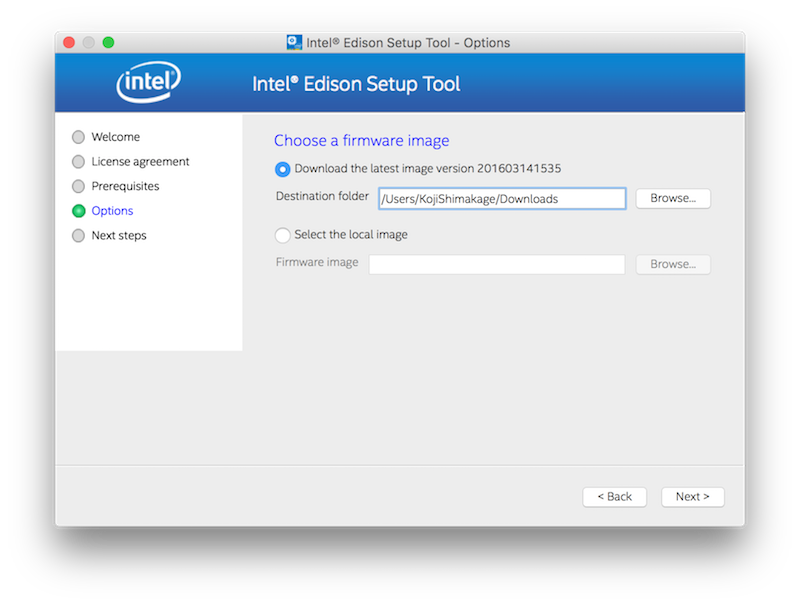Select Download the latest image version option
This screenshot has width=800, height=605.
click(283, 169)
